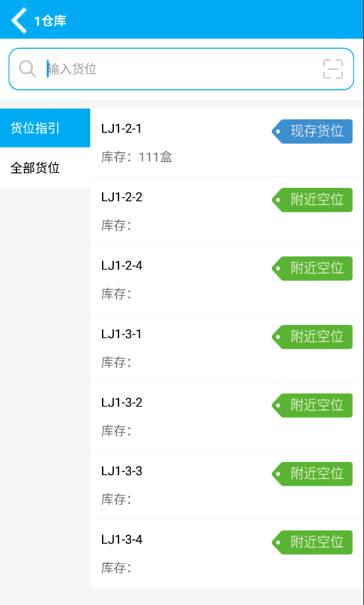The image size is (364, 605).
Task: Tap 附近空位 tag for LJ1-3-4
Action: (x=312, y=542)
